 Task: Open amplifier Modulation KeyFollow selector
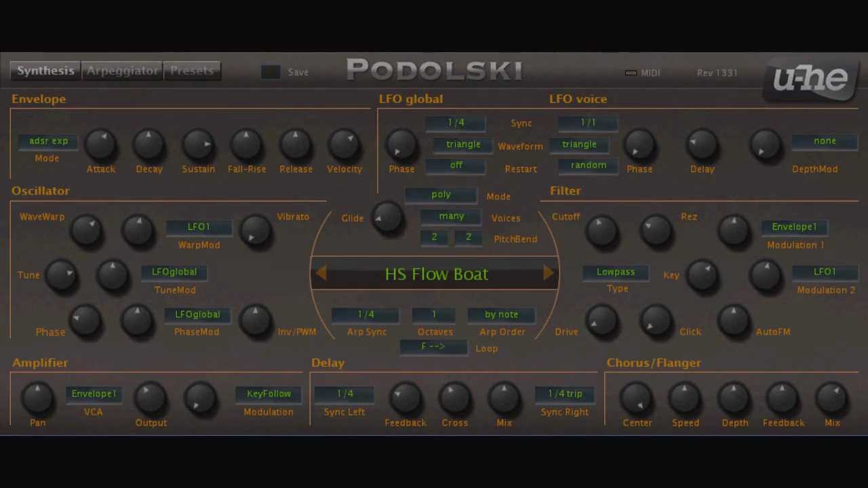pyautogui.click(x=269, y=394)
